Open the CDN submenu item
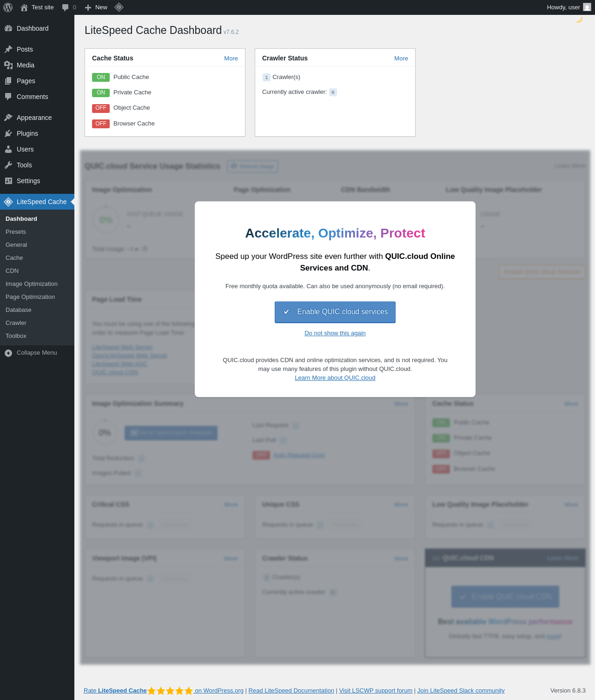The width and height of the screenshot is (595, 700). (x=12, y=271)
